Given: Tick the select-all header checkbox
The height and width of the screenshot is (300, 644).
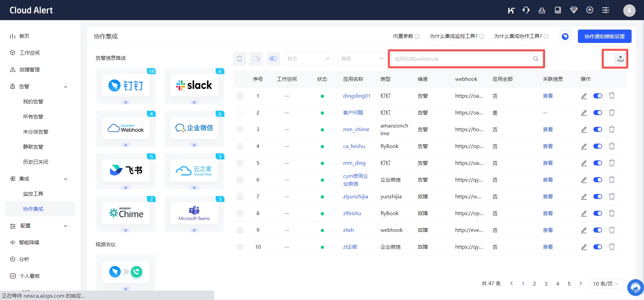Looking at the screenshot, I should [x=240, y=79].
